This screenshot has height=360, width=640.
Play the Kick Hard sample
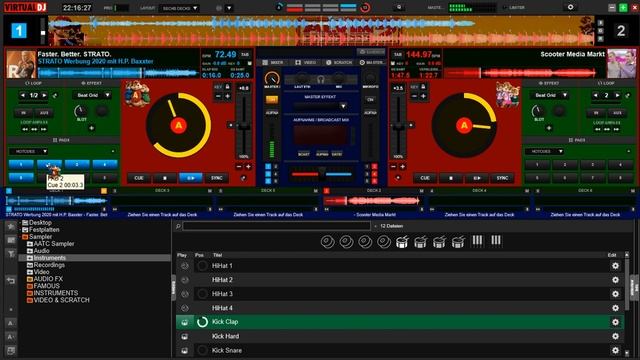pos(184,336)
